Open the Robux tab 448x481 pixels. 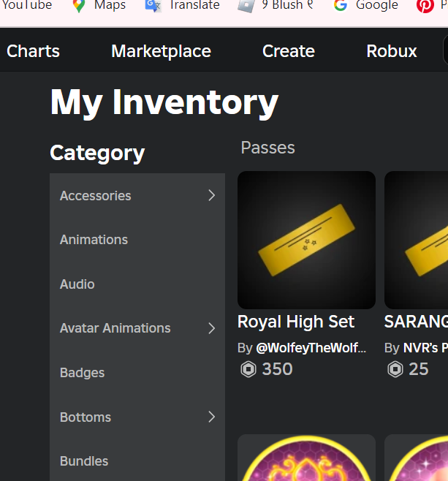(x=392, y=51)
